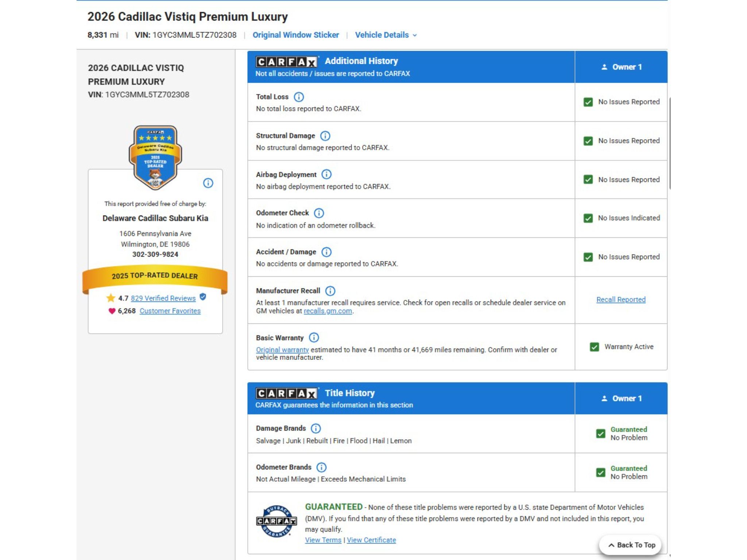
Task: Open the Odometer Brands info icon
Action: [x=321, y=467]
